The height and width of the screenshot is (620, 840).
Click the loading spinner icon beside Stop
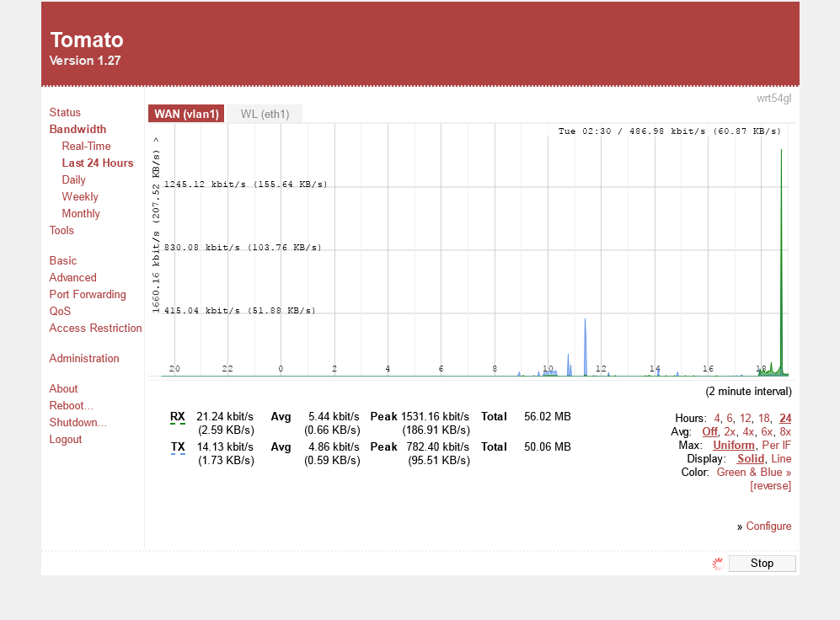717,564
